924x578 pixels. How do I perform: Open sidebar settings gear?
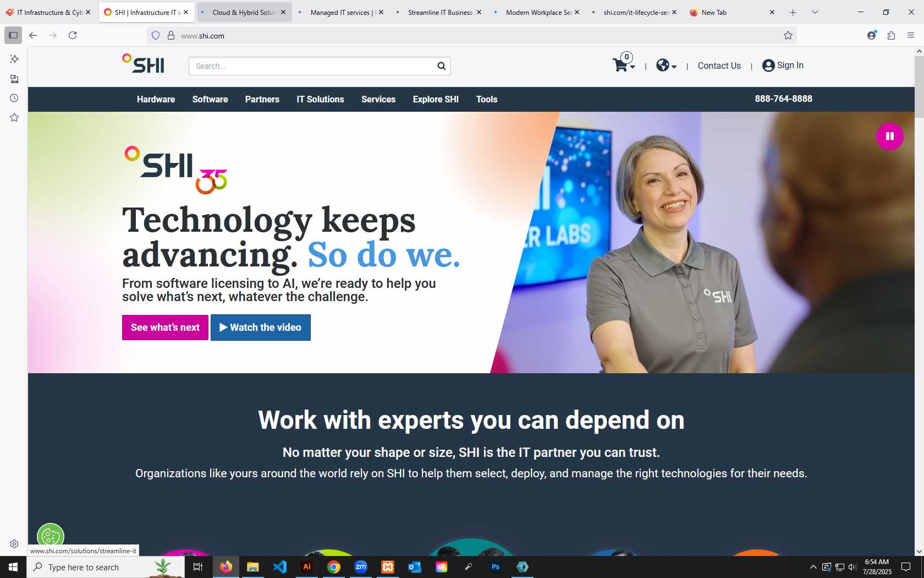(x=14, y=544)
